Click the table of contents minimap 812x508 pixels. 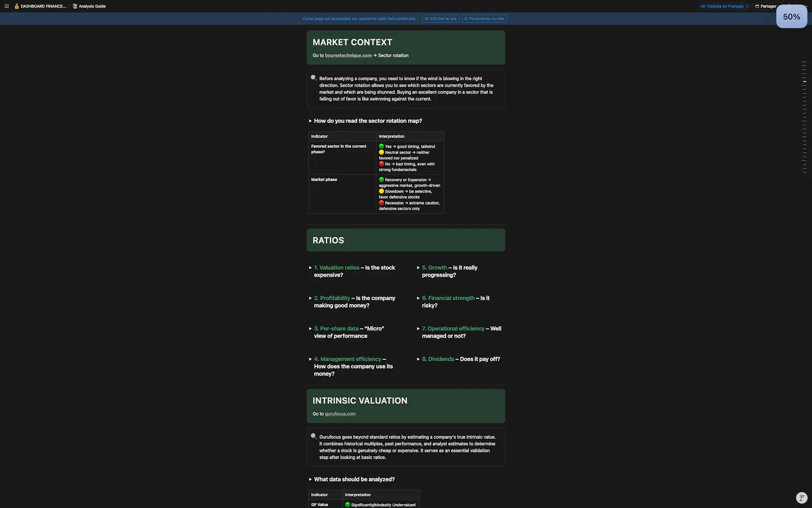tap(804, 117)
